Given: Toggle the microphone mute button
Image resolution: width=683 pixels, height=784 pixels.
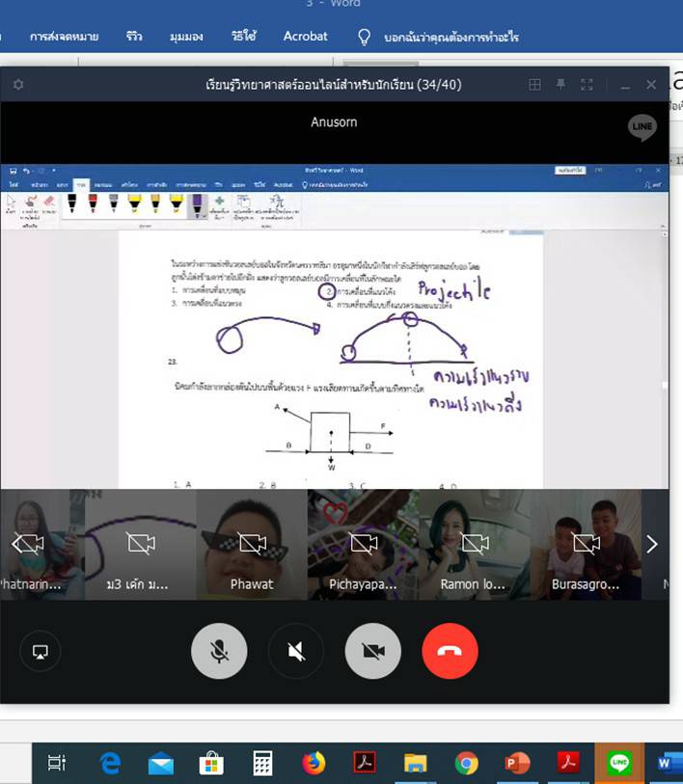Looking at the screenshot, I should coord(219,652).
